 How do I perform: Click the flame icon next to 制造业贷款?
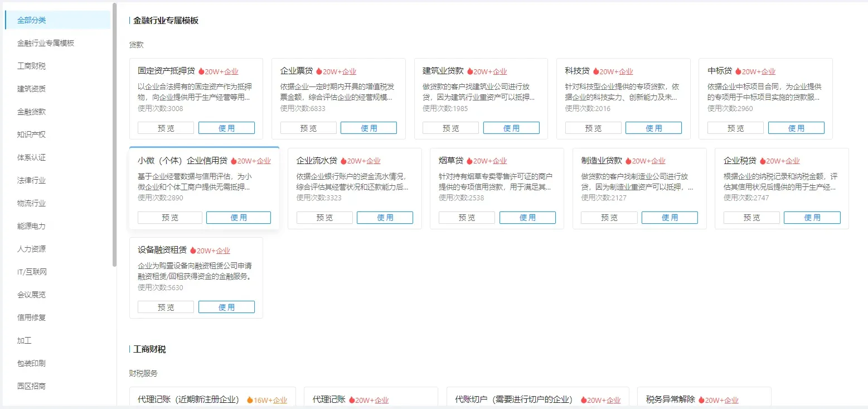point(628,161)
